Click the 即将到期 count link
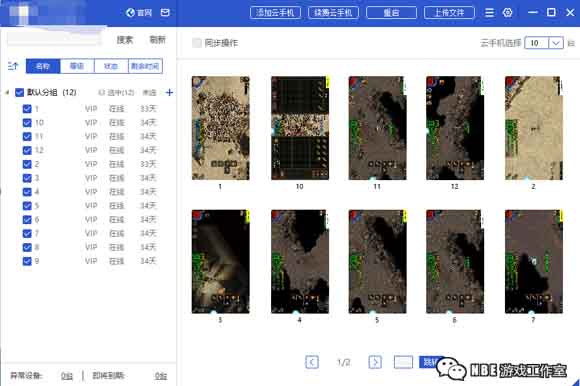The width and height of the screenshot is (580, 386). click(x=161, y=376)
